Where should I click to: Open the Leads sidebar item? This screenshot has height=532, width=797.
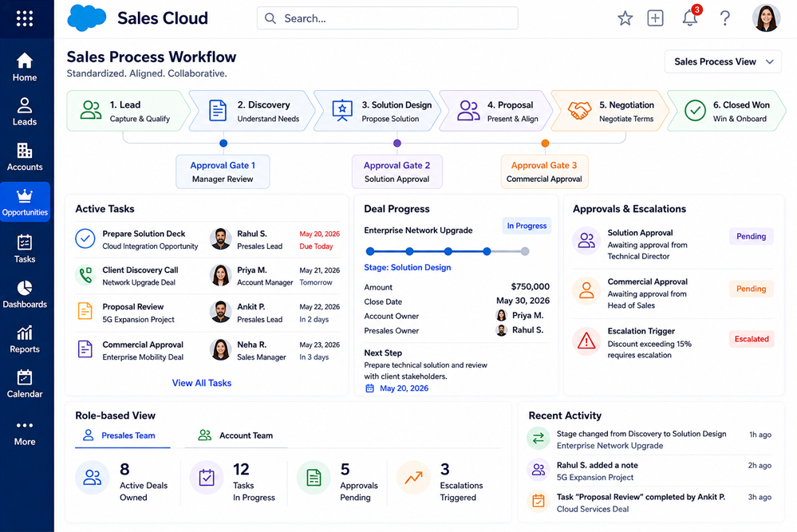(25, 112)
